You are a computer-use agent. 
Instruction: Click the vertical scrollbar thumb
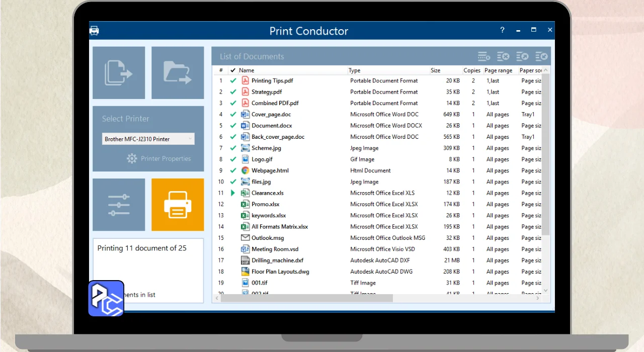click(546, 155)
